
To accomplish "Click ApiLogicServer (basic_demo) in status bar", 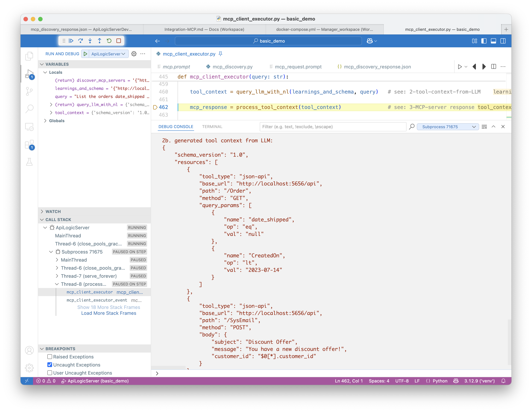I will [95, 381].
